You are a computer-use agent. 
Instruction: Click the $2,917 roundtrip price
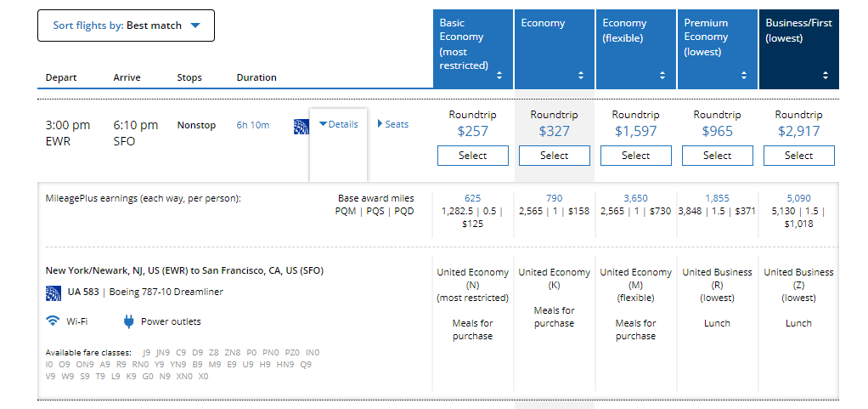(799, 131)
